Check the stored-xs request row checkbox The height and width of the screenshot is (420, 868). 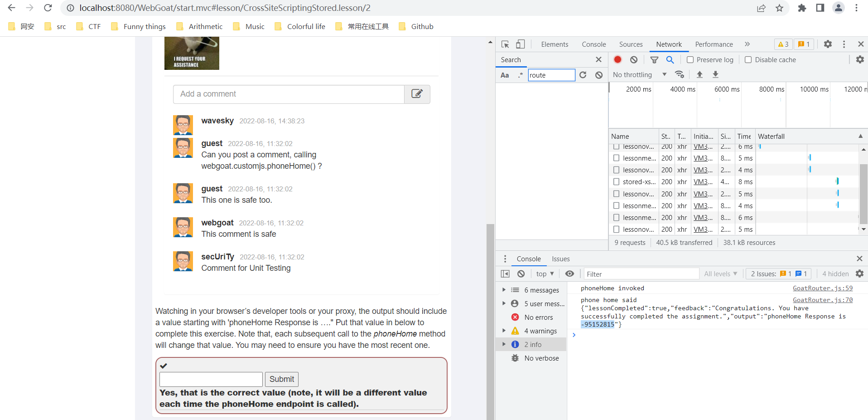(616, 182)
